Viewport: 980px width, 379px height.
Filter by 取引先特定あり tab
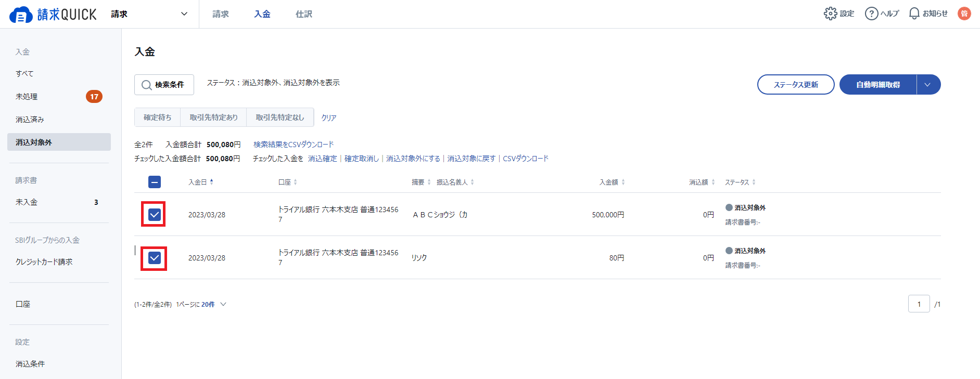coord(213,117)
